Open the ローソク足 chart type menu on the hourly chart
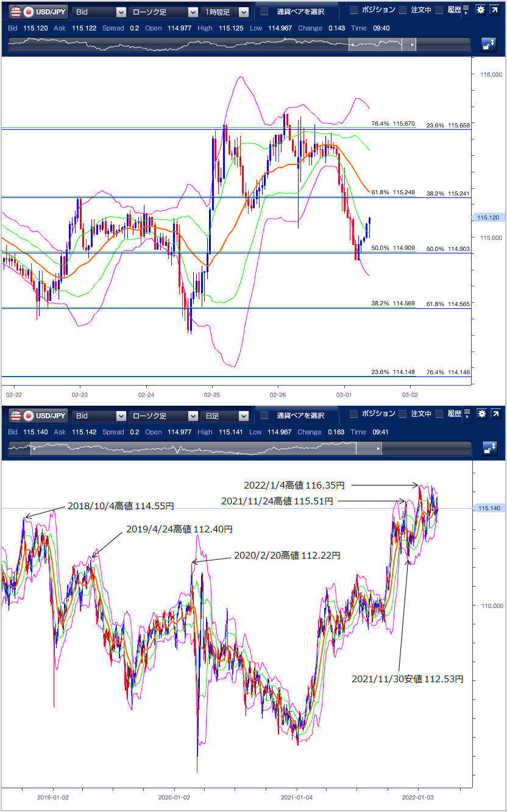The image size is (507, 812). 163,12
